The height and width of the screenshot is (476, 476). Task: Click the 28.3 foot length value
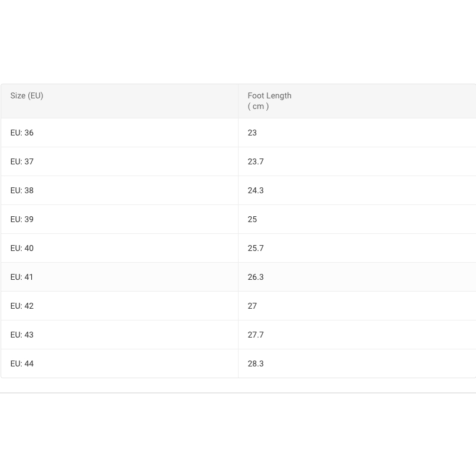(256, 363)
